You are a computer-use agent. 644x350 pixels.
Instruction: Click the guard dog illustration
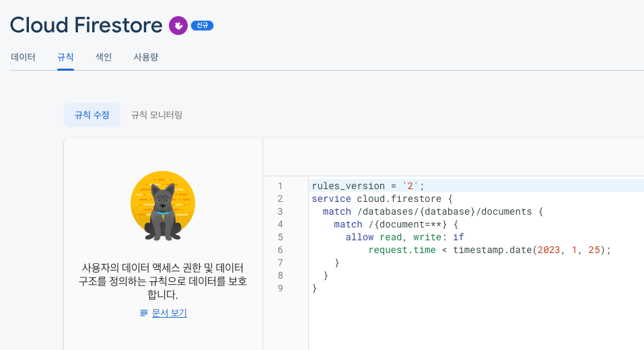tap(163, 206)
